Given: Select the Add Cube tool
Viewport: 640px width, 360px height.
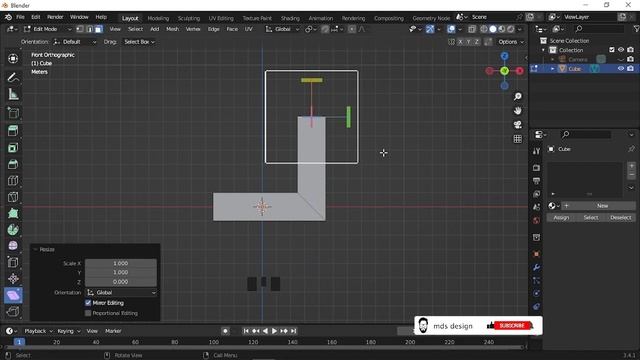Looking at the screenshot, I should coord(13,113).
